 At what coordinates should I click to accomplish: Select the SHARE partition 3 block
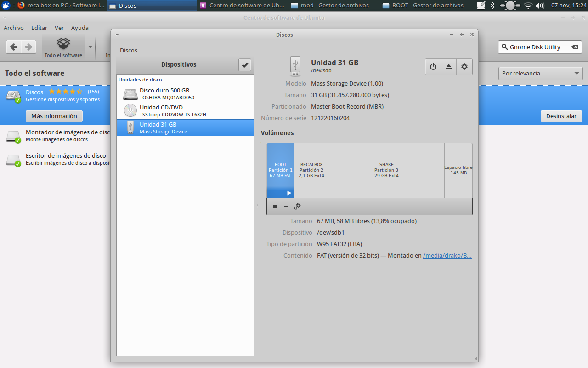(x=386, y=170)
